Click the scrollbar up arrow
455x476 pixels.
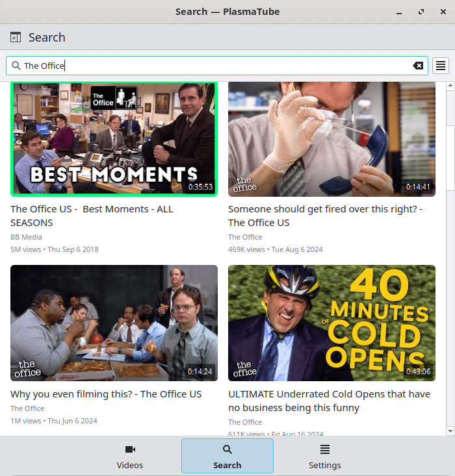450,86
